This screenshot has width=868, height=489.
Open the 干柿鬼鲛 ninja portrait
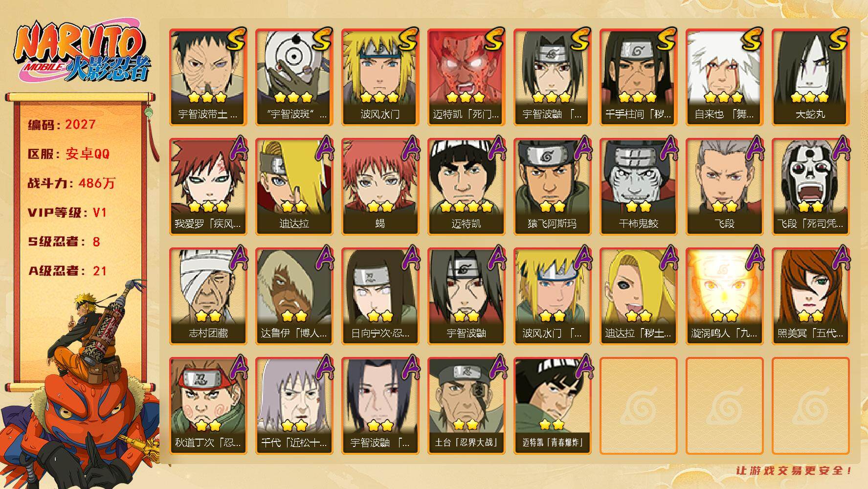pos(638,187)
